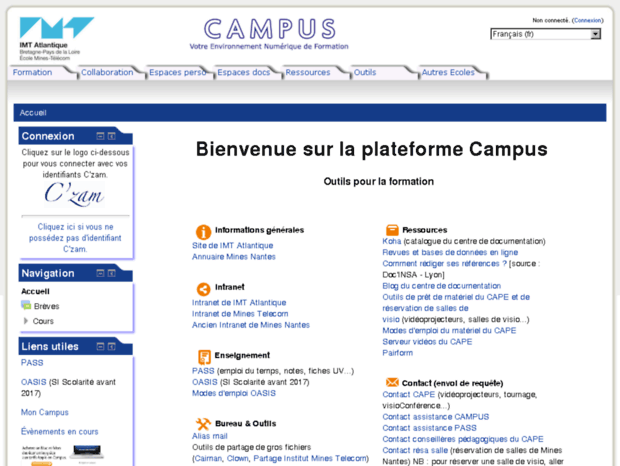
Task: Collapse the Navigation block with hide icon
Action: [100, 273]
